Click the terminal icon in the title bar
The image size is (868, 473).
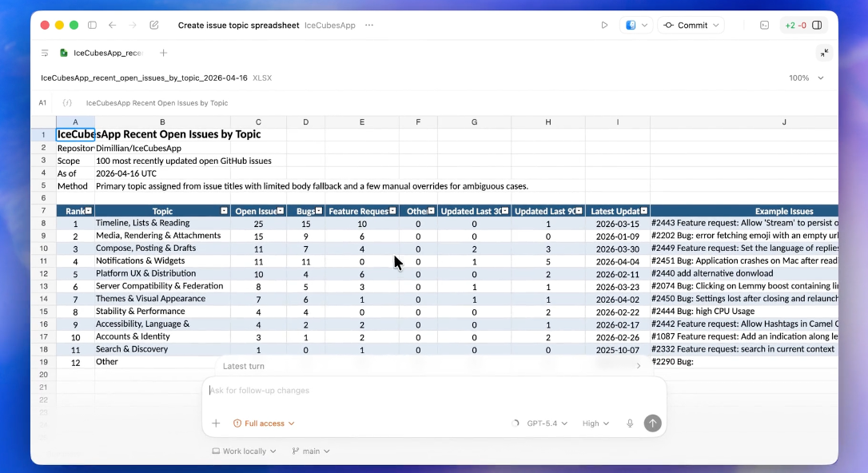pos(764,26)
